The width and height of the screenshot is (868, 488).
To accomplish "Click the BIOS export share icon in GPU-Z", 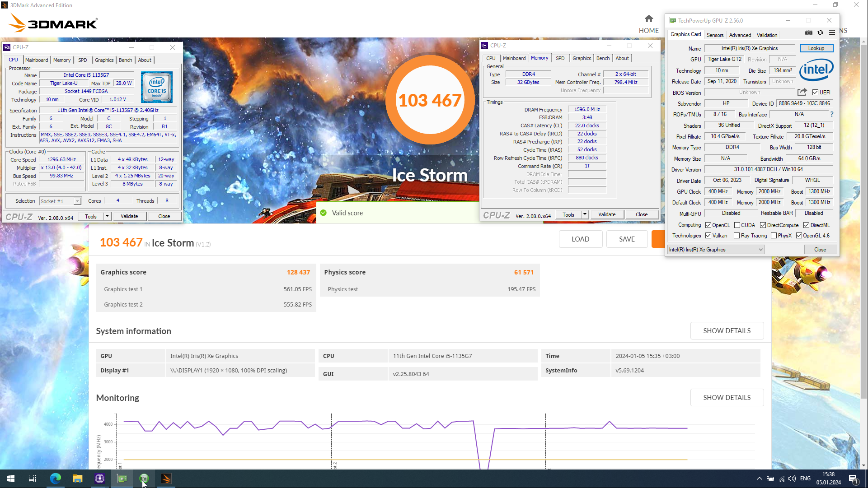I will coord(802,92).
